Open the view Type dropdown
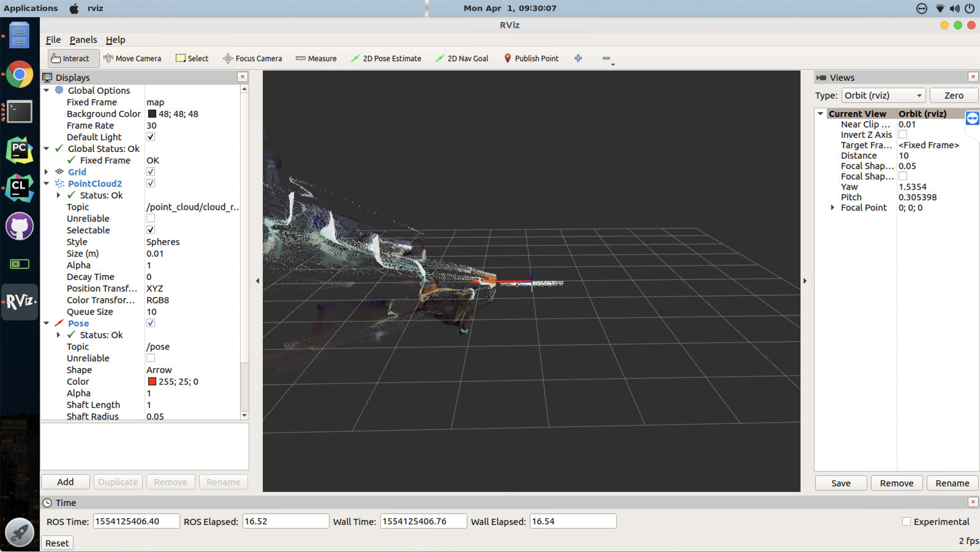The width and height of the screenshot is (980, 552). coord(883,96)
